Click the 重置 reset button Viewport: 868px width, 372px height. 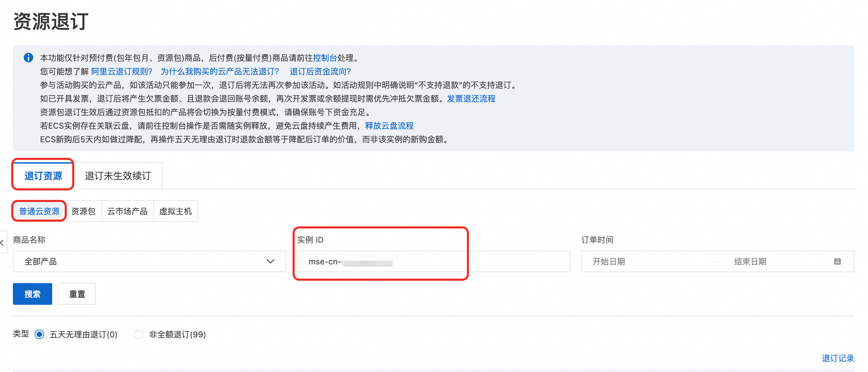point(77,294)
